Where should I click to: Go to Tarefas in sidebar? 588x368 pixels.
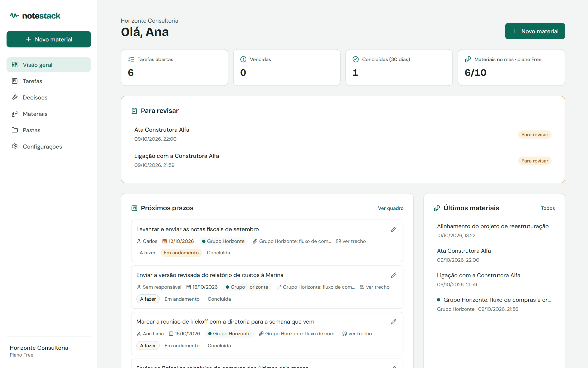tap(49, 81)
